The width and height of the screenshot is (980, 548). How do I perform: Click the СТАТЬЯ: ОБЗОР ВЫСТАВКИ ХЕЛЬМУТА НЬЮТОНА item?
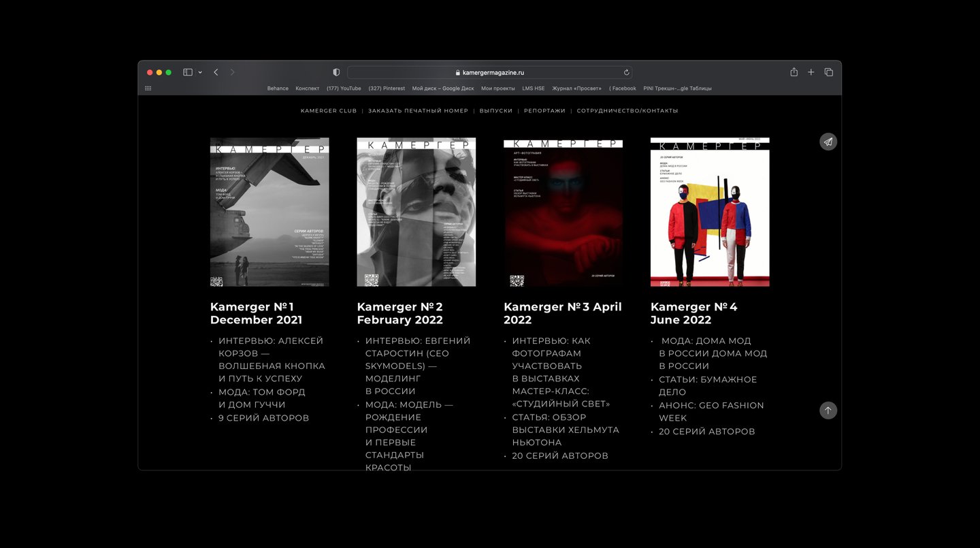click(x=566, y=430)
